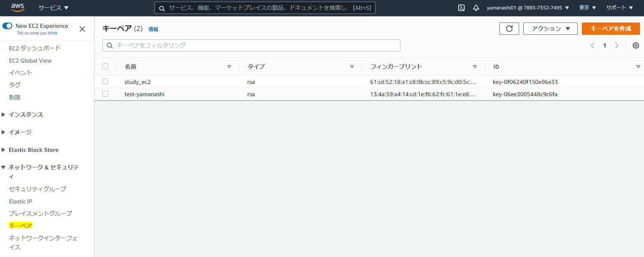This screenshot has height=257, width=644.
Task: Open the サポート menu
Action: click(x=619, y=8)
